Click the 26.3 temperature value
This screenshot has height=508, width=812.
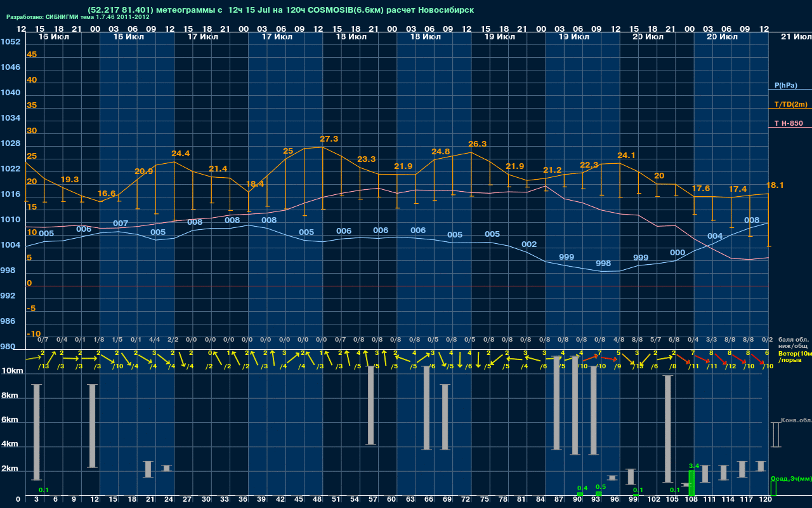[x=477, y=144]
